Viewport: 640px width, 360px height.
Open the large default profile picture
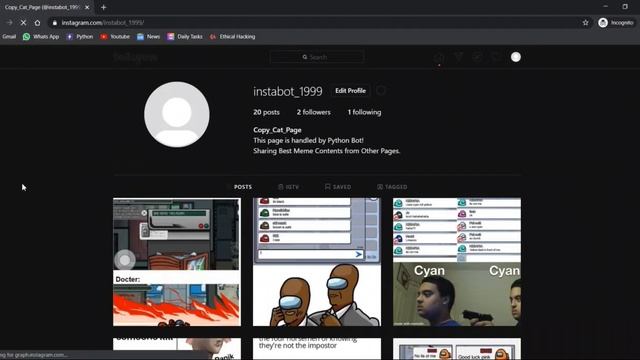coord(177,114)
